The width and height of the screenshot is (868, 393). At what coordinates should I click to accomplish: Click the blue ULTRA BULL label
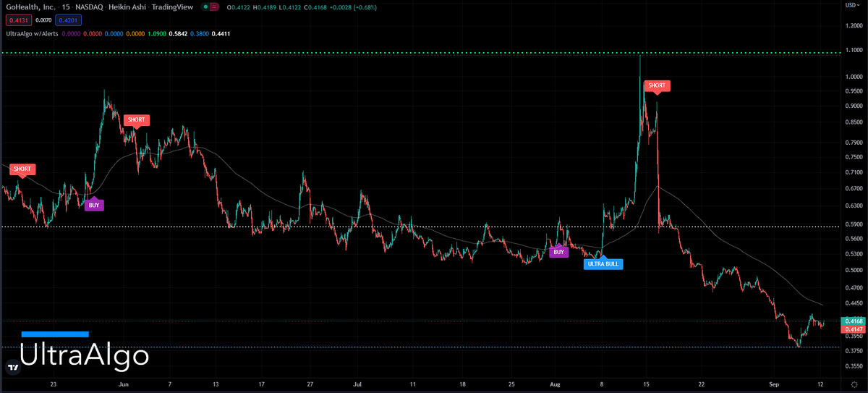pyautogui.click(x=603, y=264)
